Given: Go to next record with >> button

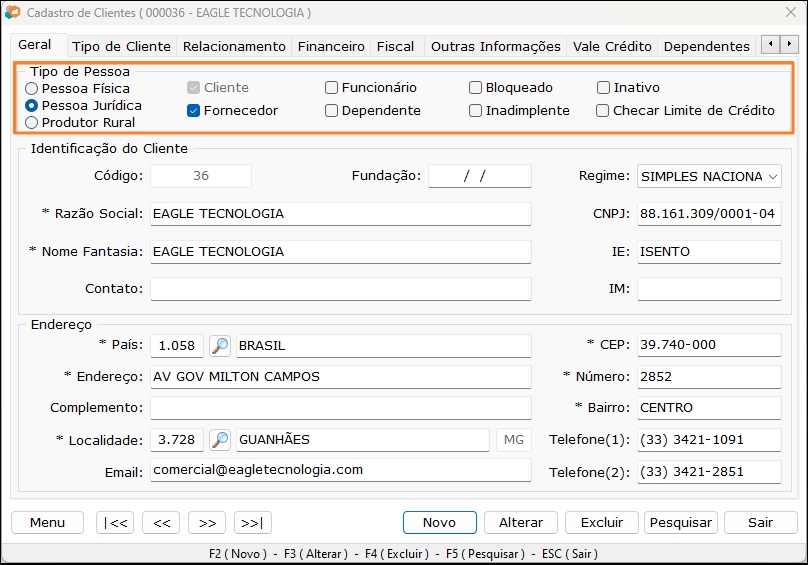Looking at the screenshot, I should (x=207, y=523).
